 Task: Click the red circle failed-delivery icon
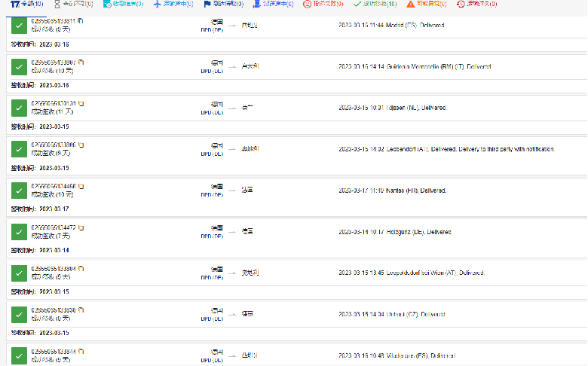307,4
